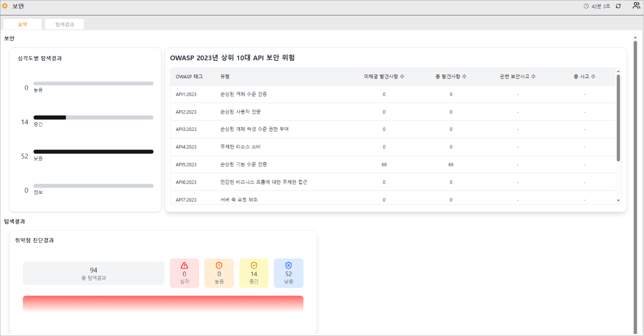Click API5:2023 unresolved findings value 66
The height and width of the screenshot is (336, 644).
coord(384,164)
